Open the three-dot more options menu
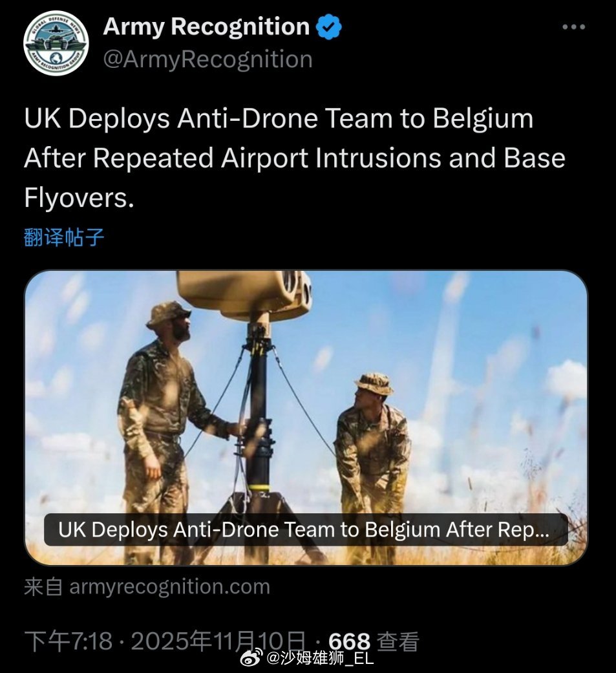The height and width of the screenshot is (673, 616). (573, 27)
